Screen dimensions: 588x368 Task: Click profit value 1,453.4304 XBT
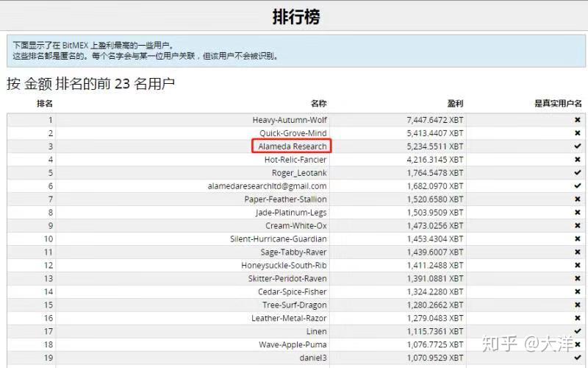tap(435, 238)
